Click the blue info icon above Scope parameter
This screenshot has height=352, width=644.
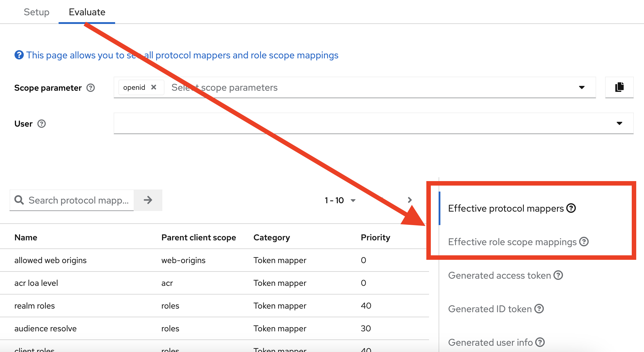[19, 55]
